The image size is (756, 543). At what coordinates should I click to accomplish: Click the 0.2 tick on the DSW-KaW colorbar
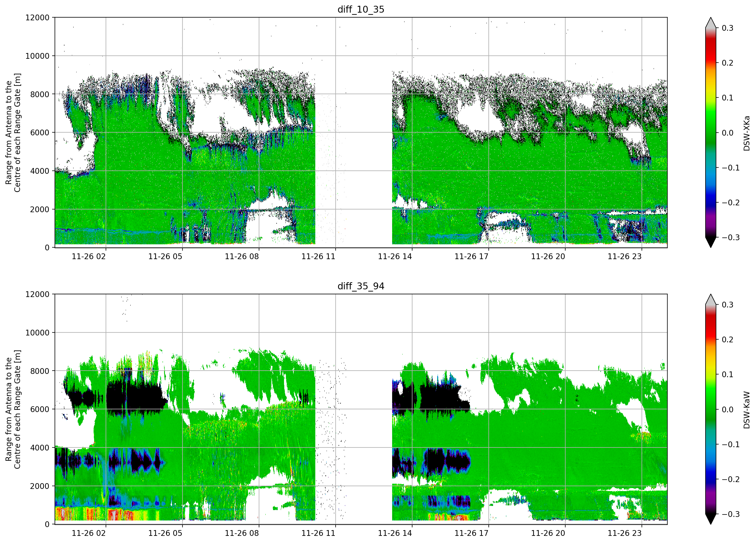click(x=727, y=340)
